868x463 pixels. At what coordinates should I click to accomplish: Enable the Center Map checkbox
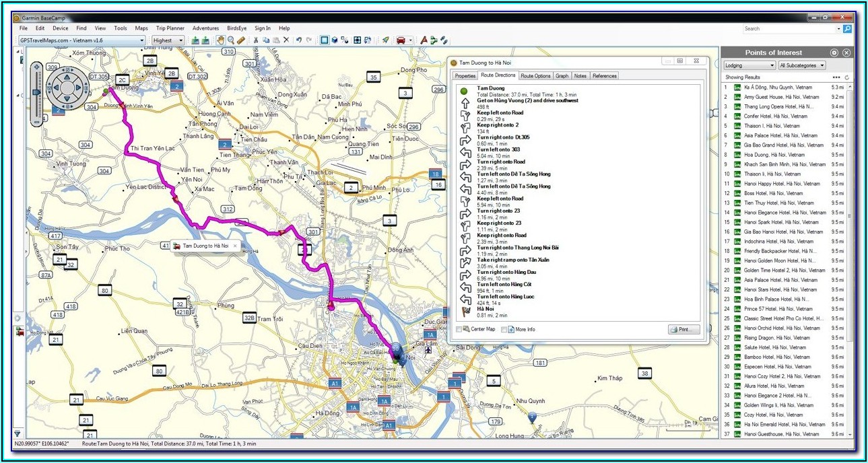click(x=459, y=329)
